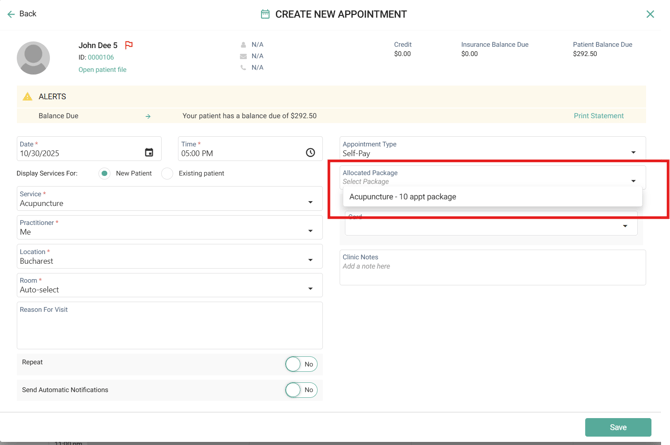Choose Acupuncture - 10 appt package option
Screen dimensions: 670x445
tap(403, 197)
